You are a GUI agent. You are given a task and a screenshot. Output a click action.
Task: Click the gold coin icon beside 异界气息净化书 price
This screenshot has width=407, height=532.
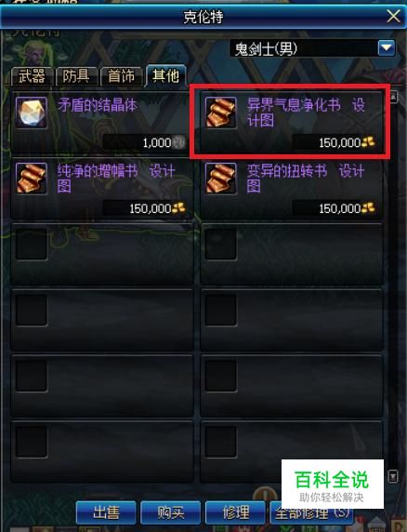368,142
